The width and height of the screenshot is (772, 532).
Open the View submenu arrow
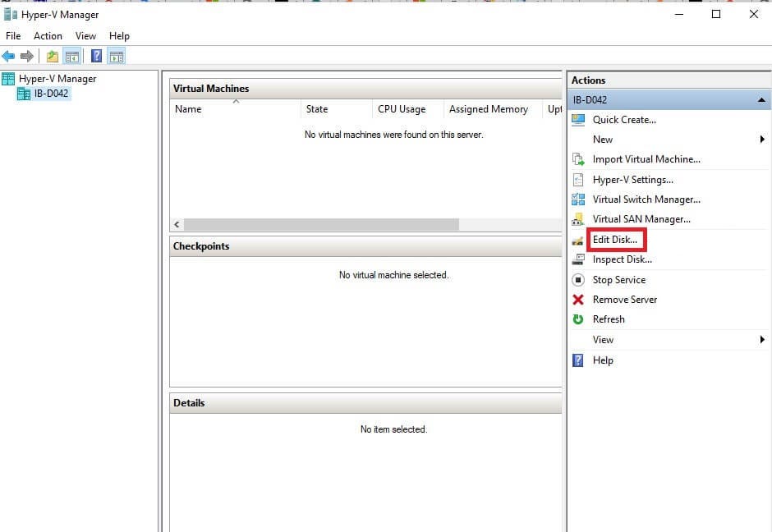(764, 339)
